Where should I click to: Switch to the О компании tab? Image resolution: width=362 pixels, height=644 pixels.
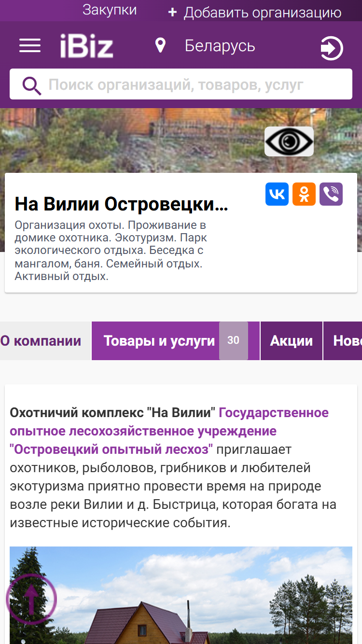click(45, 341)
